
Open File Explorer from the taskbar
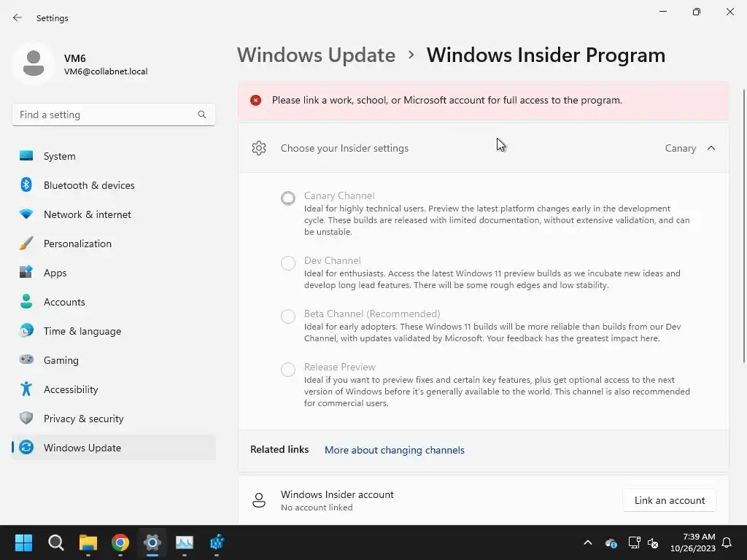pyautogui.click(x=88, y=542)
